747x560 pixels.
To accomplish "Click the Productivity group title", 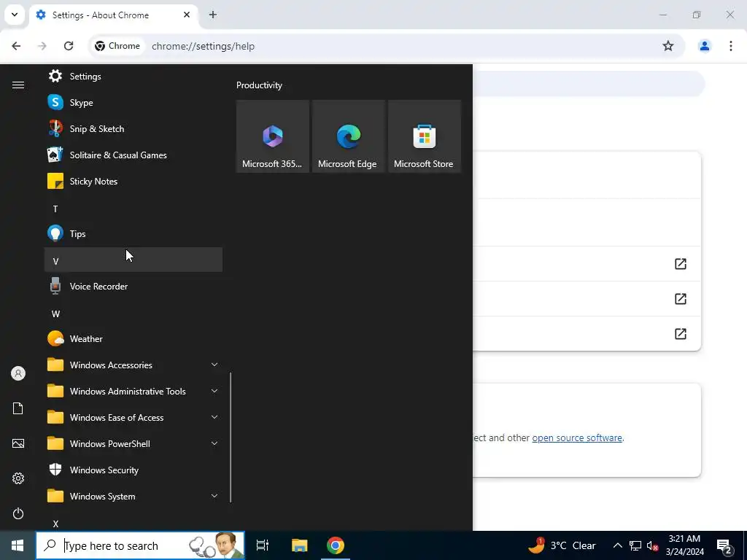I will click(x=259, y=85).
